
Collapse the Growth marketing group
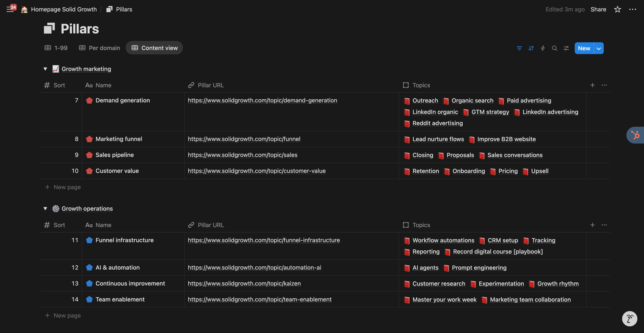click(x=45, y=69)
